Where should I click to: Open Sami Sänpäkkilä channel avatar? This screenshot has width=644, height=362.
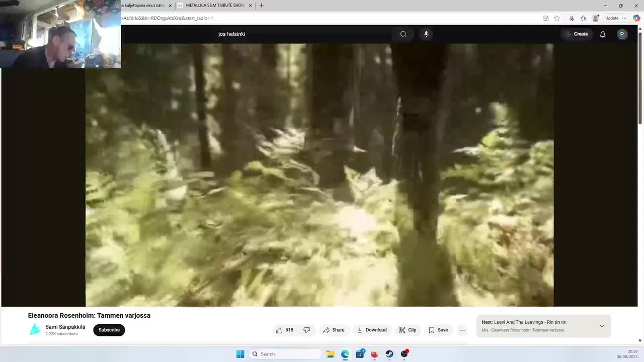35,330
